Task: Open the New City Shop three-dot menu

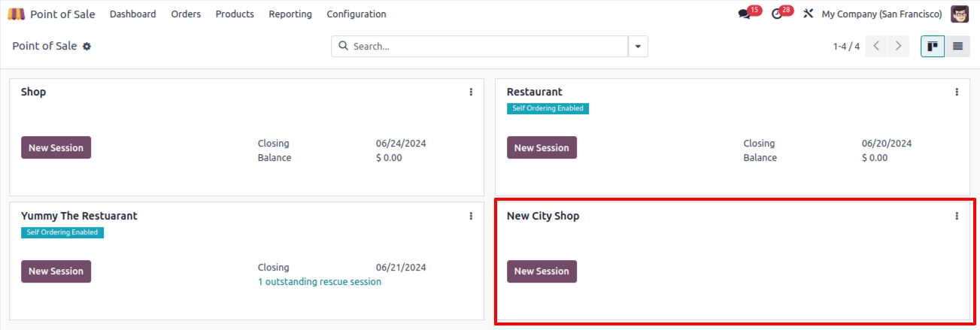Action: pyautogui.click(x=957, y=216)
